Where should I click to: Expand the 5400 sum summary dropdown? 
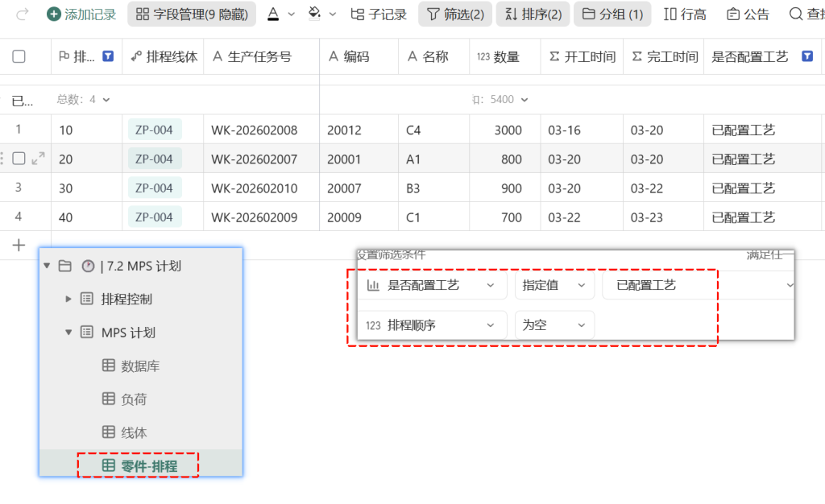click(500, 99)
